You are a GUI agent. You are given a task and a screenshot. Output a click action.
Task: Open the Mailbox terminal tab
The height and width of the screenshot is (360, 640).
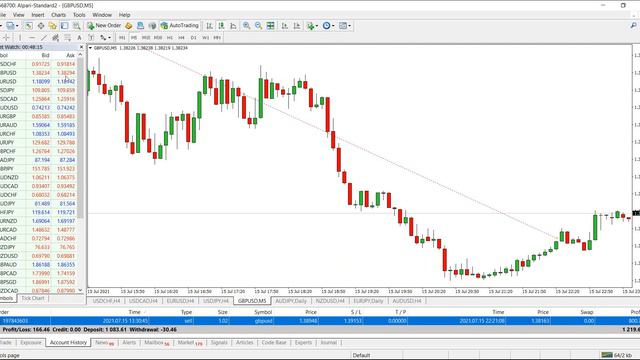[157, 343]
